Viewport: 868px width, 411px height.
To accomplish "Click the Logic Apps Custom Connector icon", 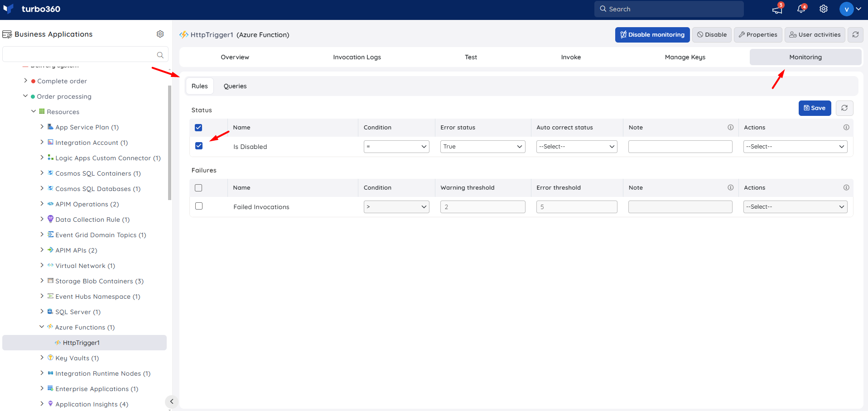I will 50,158.
